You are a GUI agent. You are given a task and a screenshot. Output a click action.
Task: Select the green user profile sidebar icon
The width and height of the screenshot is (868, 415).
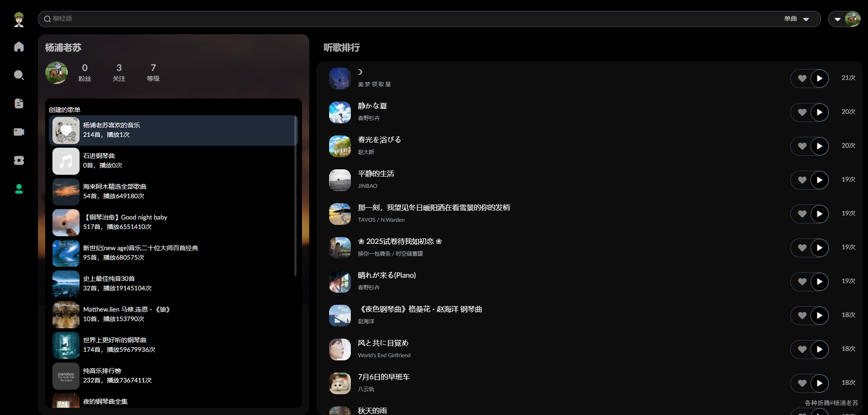(19, 189)
